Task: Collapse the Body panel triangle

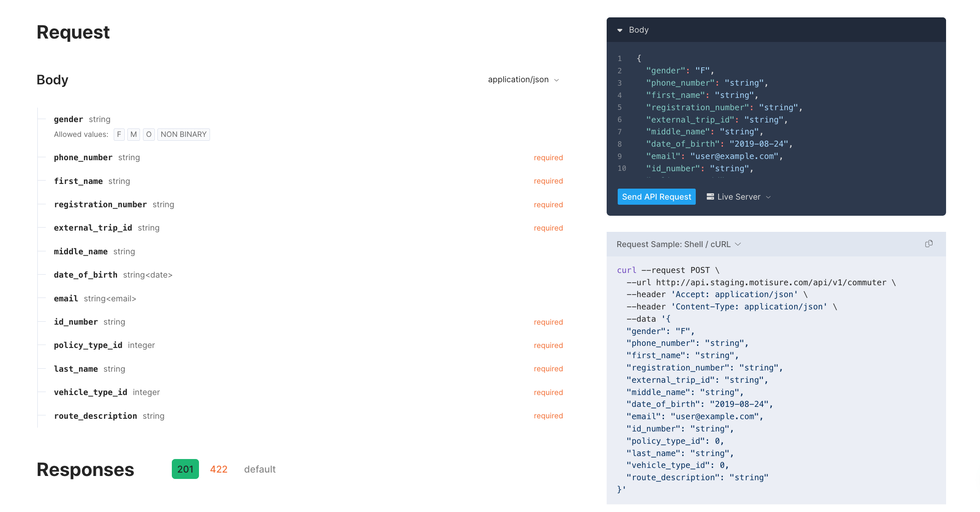Action: pyautogui.click(x=620, y=30)
